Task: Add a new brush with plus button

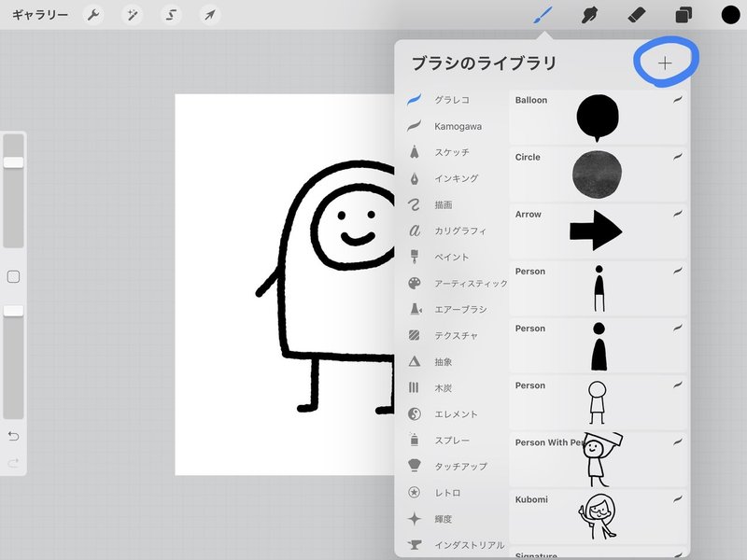Action: [665, 63]
